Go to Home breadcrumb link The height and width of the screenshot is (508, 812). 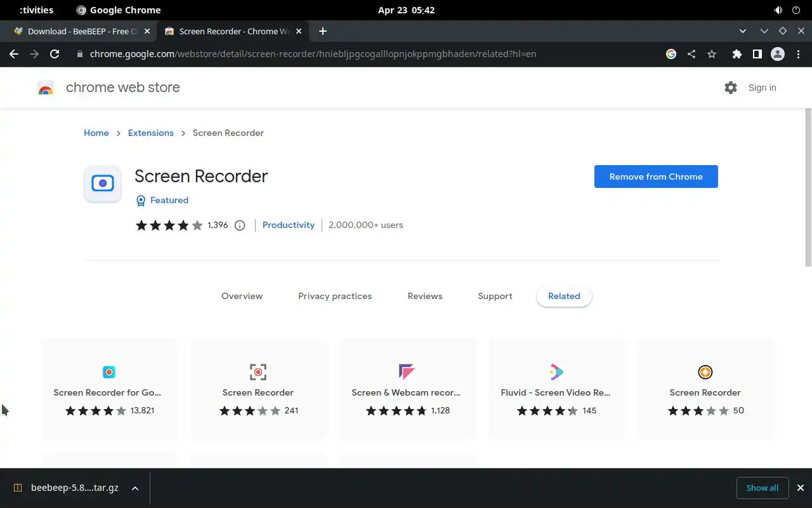[96, 133]
